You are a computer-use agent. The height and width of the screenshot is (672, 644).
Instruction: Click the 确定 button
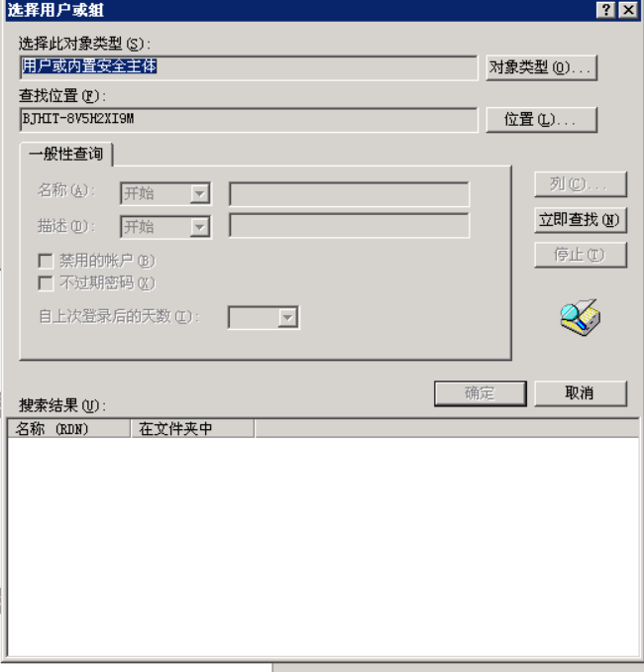tap(480, 393)
